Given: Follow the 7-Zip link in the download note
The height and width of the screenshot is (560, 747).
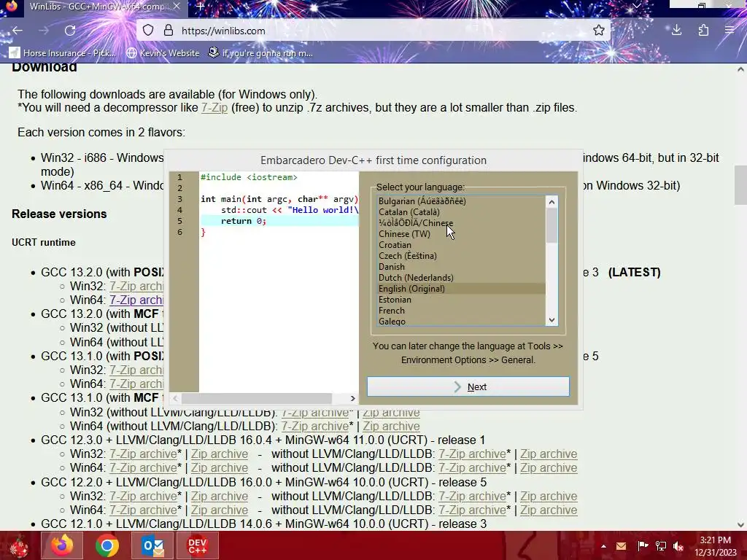Looking at the screenshot, I should (214, 108).
